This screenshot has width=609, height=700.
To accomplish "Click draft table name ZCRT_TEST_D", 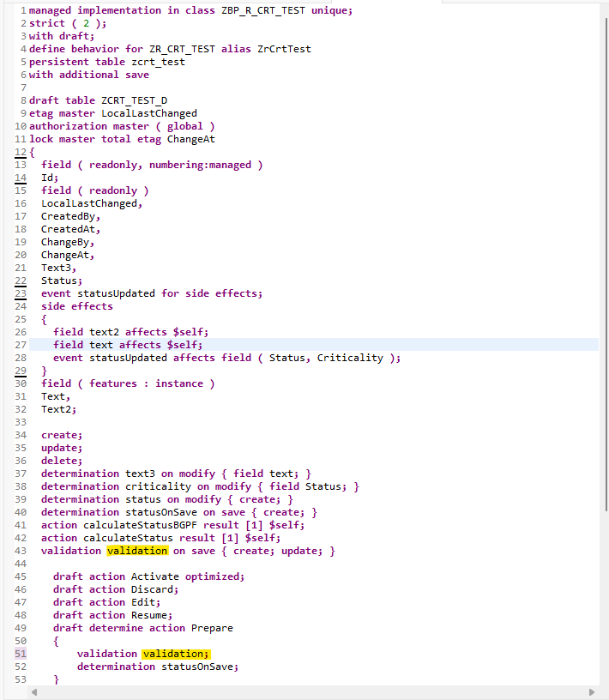I will 135,100.
